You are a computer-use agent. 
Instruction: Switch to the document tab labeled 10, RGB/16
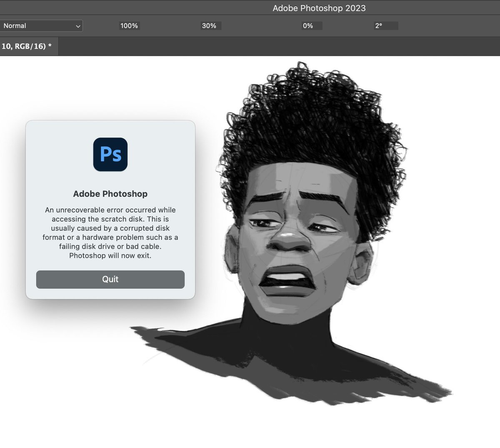coord(25,46)
